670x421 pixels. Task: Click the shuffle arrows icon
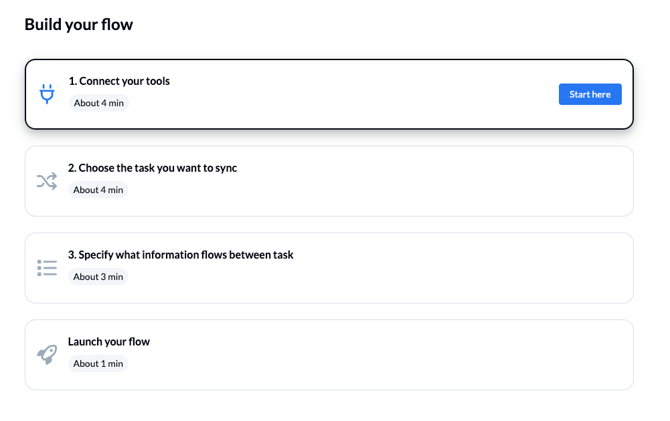[47, 181]
